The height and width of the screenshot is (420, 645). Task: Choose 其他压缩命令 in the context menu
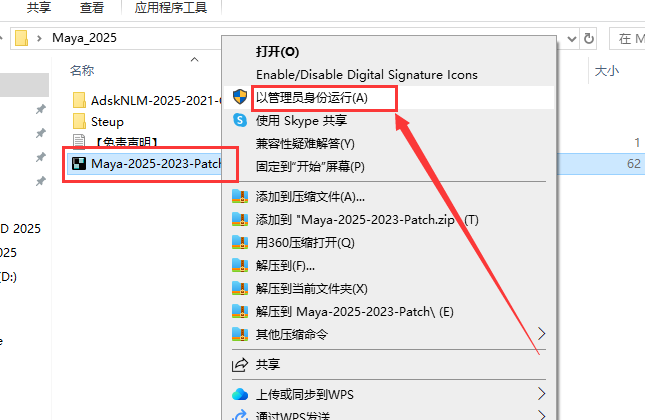(x=292, y=334)
